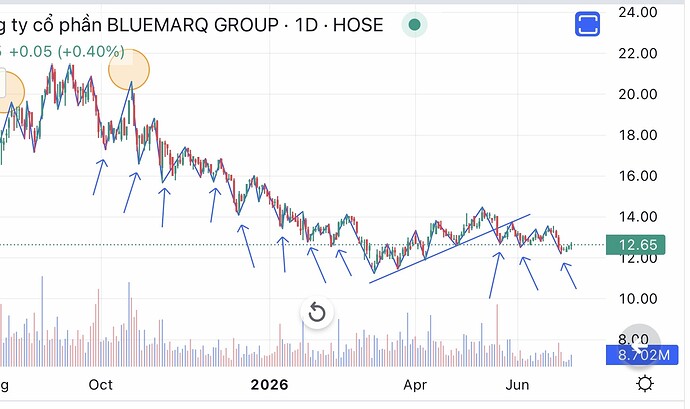Image resolution: width=690 pixels, height=409 pixels.
Task: Click the 14.00 price axis label
Action: pos(638,217)
